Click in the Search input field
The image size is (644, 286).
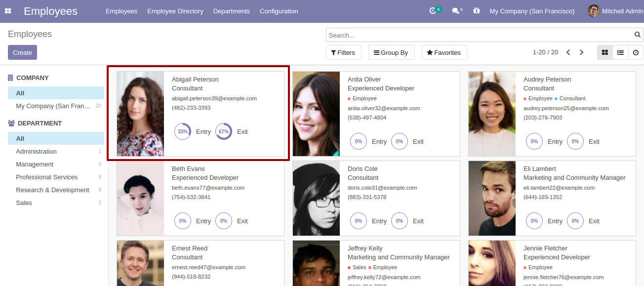point(480,35)
